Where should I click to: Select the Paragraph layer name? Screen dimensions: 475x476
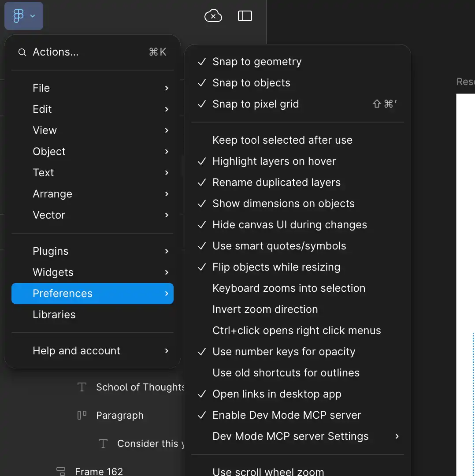(120, 415)
